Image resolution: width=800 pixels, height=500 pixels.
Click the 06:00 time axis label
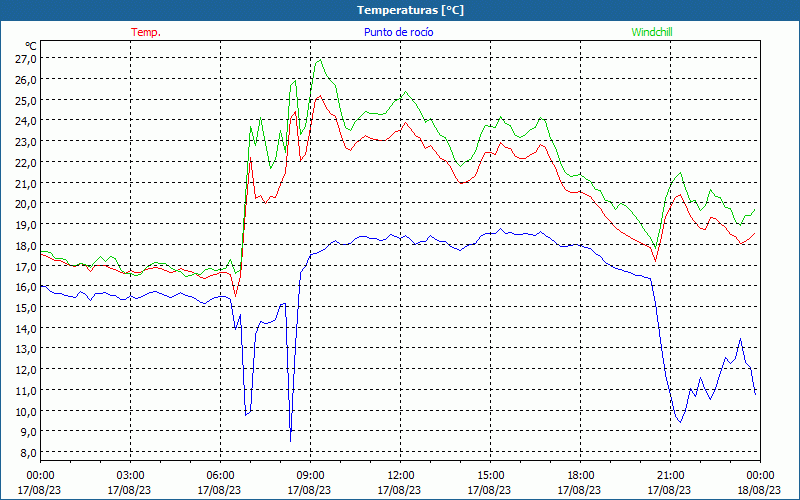(220, 476)
